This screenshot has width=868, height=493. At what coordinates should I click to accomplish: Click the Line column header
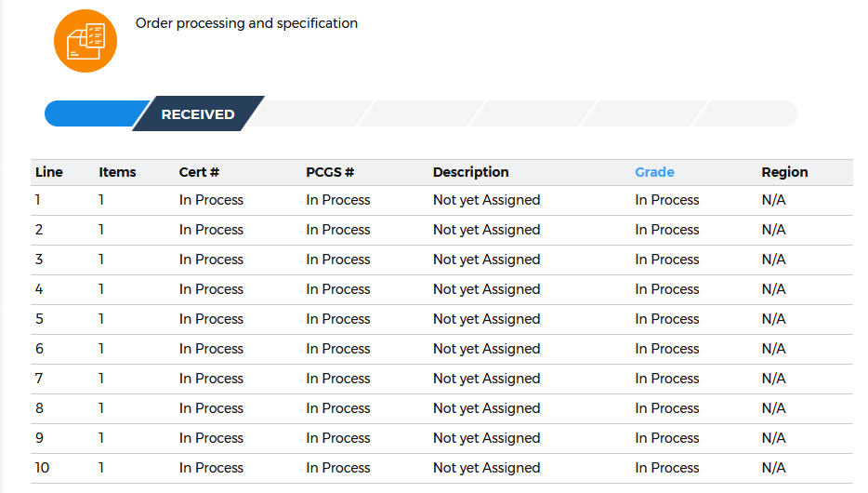pos(48,172)
